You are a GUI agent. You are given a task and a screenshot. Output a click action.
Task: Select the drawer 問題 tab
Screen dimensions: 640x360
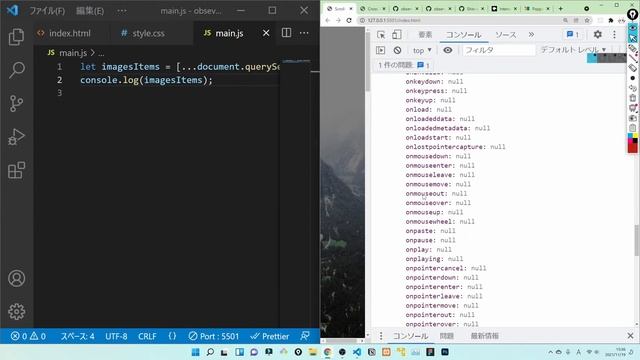447,336
